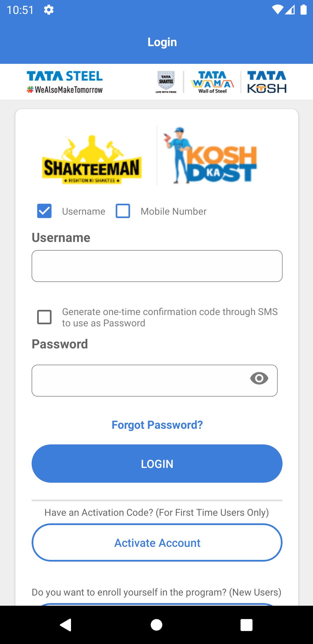
Task: Enable one-time SMS confirmation code checkbox
Action: pyautogui.click(x=44, y=317)
